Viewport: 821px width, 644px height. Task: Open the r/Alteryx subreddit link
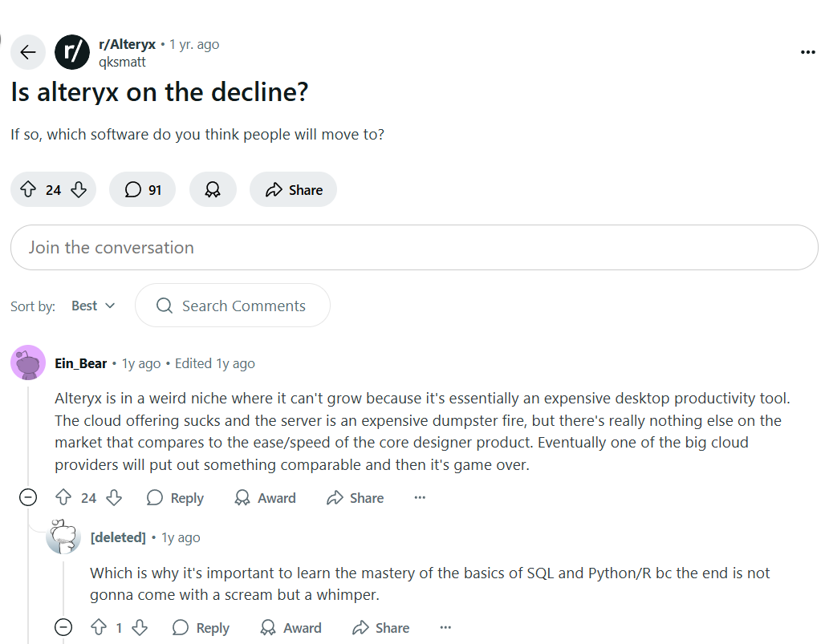tap(128, 44)
